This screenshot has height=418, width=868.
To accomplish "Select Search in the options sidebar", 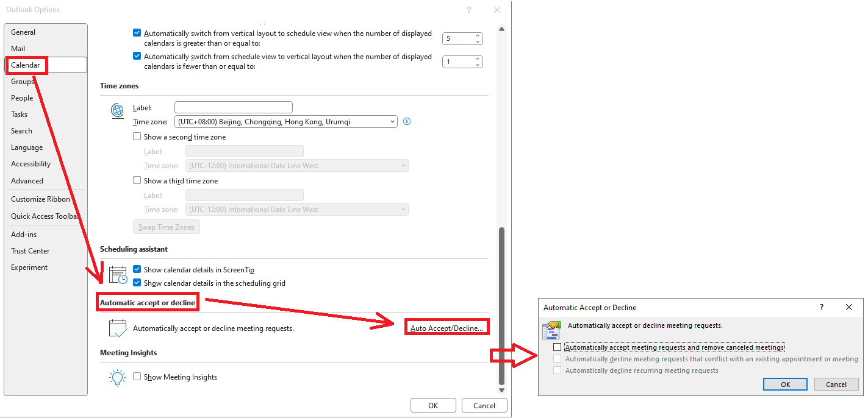I will 46,131.
